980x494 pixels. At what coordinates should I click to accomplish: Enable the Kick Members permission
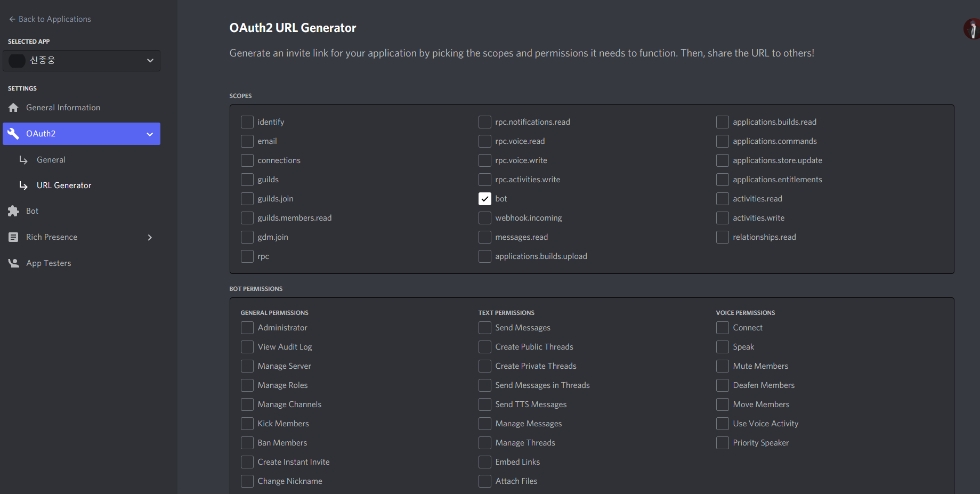[247, 424]
